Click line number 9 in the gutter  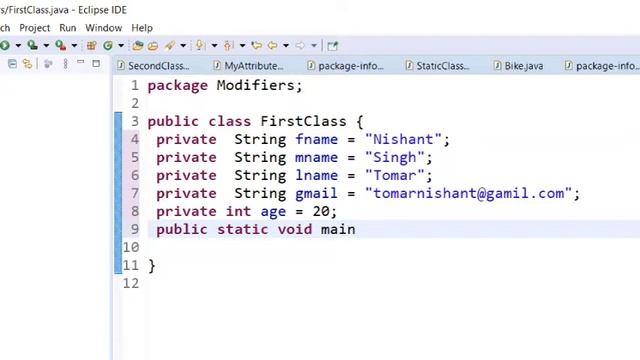point(135,229)
